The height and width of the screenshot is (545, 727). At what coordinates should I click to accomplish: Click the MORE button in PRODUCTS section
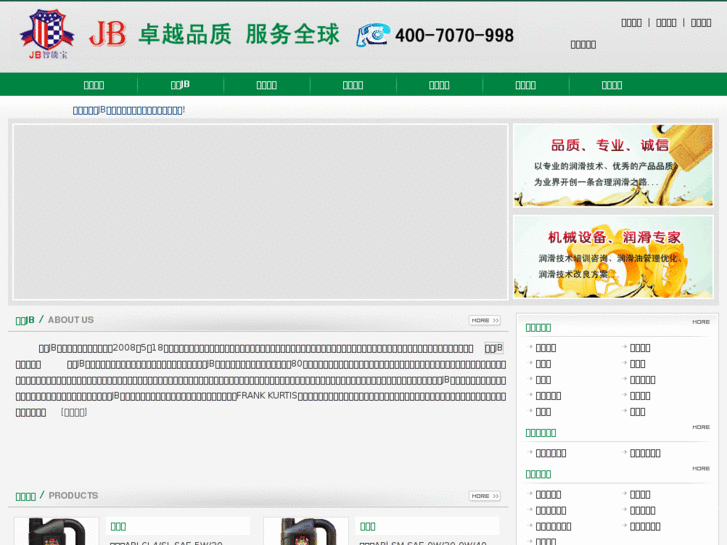point(485,496)
